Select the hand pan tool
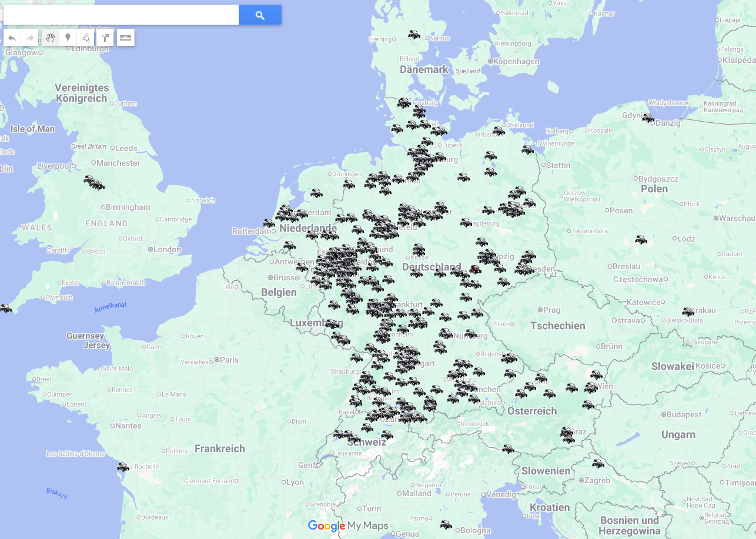 [x=51, y=38]
